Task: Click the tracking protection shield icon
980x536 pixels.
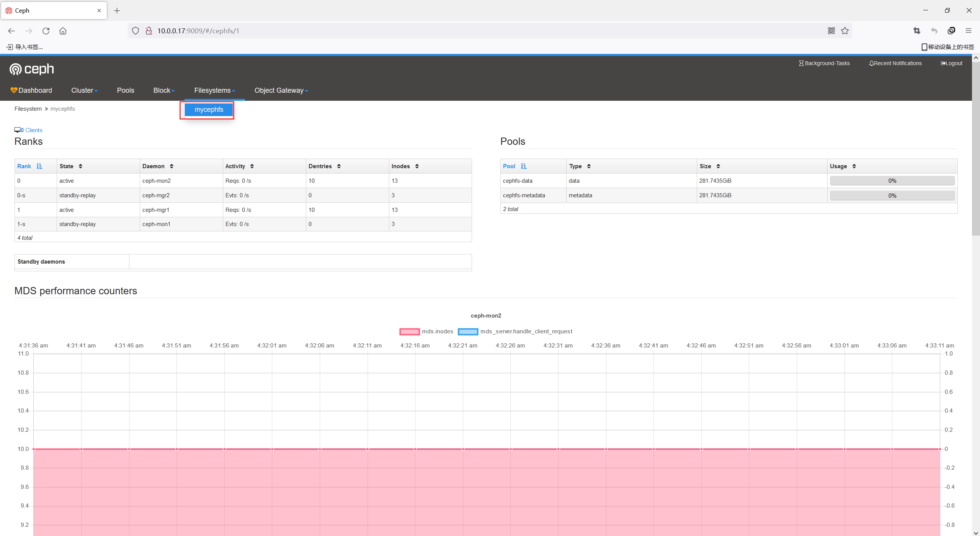Action: coord(136,31)
